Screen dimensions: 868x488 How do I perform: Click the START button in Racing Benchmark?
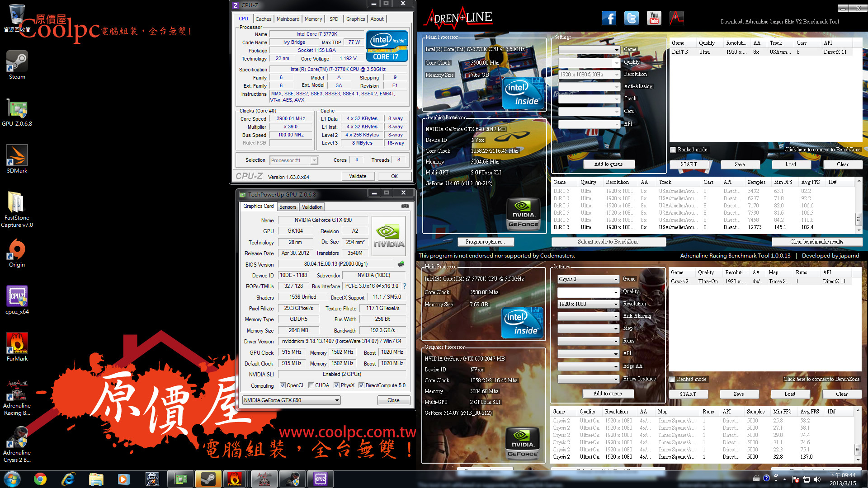pyautogui.click(x=689, y=164)
